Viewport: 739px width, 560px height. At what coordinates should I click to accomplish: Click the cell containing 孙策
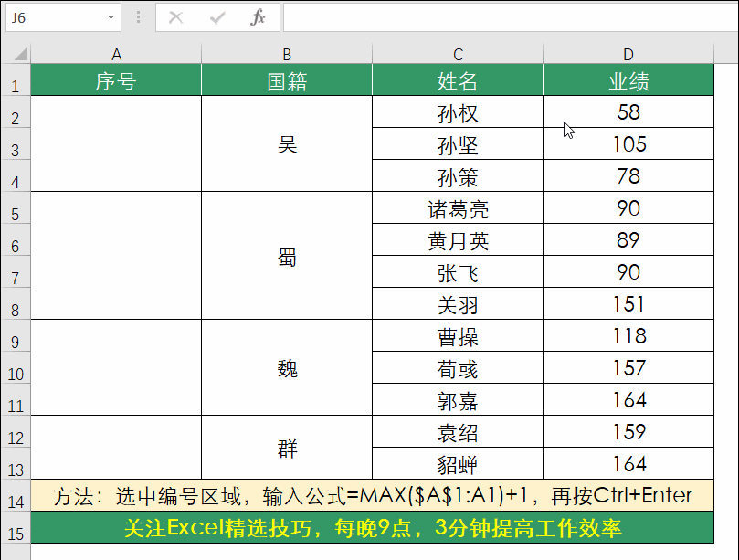(x=458, y=175)
